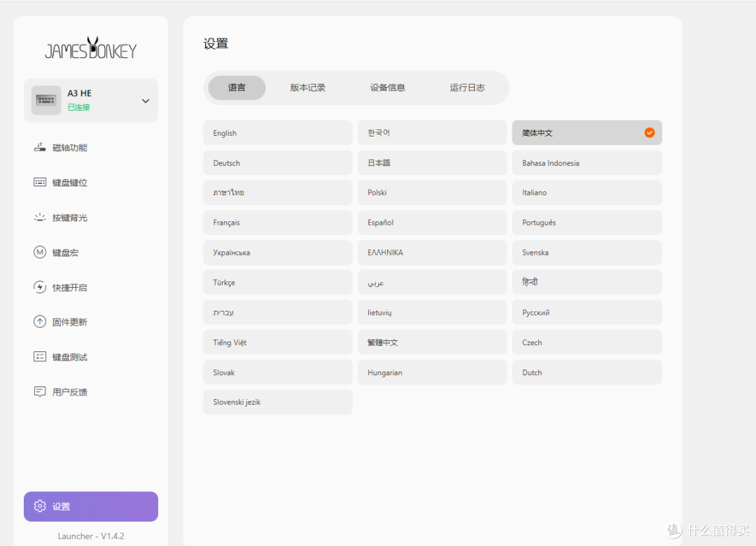Pick Türkçe language
Image resolution: width=756 pixels, height=546 pixels.
pos(278,282)
